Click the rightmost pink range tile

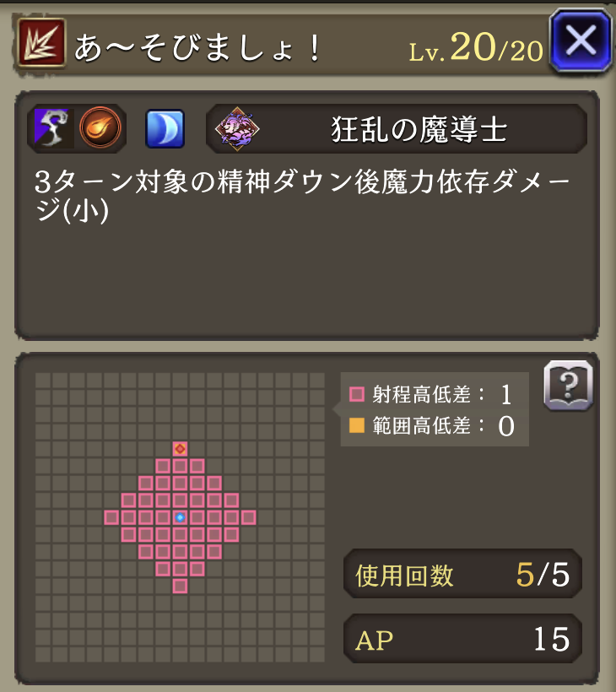(x=248, y=517)
